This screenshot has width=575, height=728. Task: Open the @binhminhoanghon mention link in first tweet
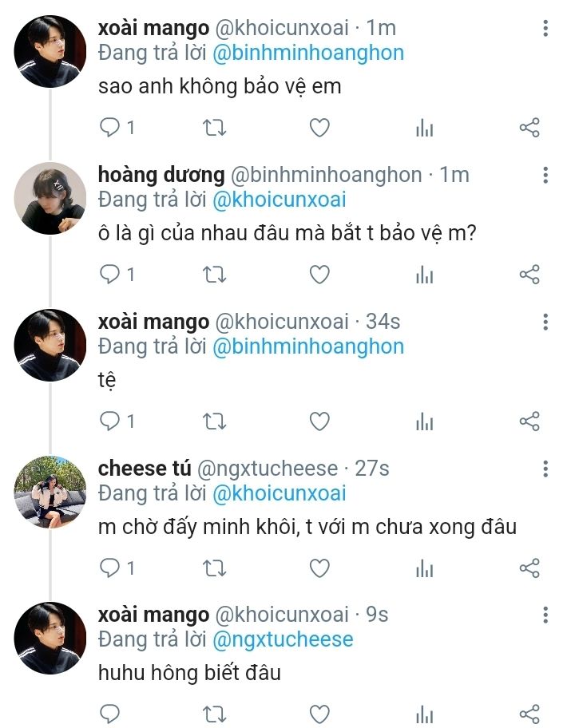tap(308, 53)
